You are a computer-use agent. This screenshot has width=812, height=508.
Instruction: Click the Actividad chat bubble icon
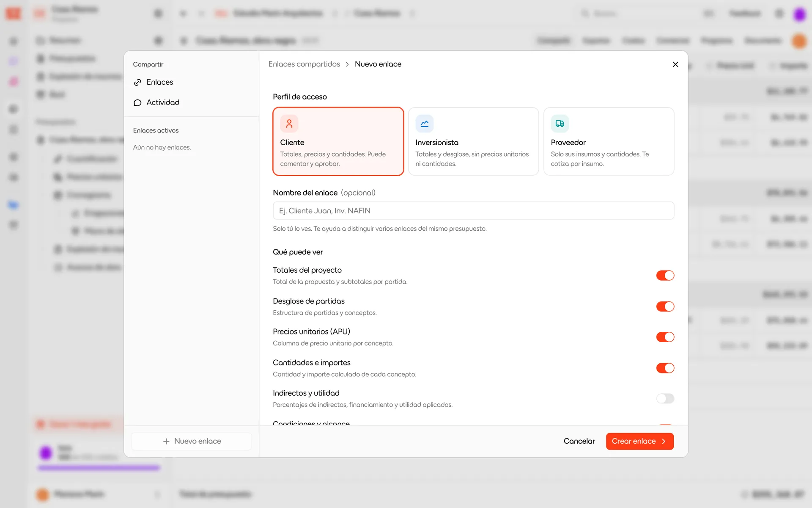point(137,102)
